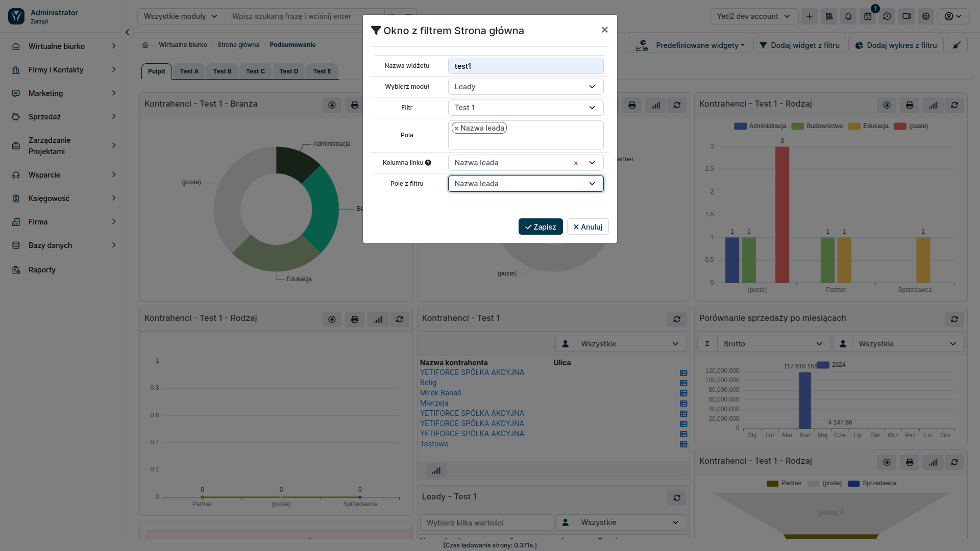Download the Kontrahenci - Test 1 - Branża widget
The height and width of the screenshot is (551, 980).
(332, 105)
